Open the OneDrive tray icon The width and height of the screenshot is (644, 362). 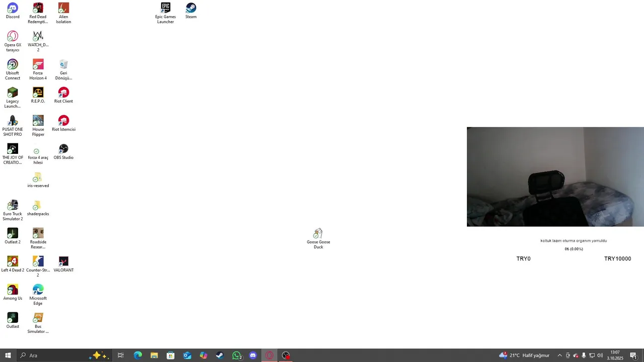point(576,355)
